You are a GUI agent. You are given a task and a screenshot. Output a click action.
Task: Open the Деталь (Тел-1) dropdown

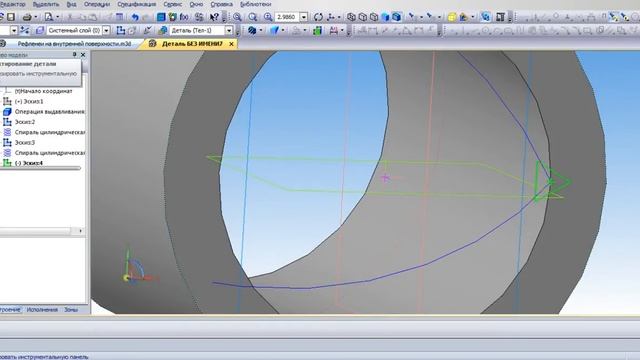[229, 30]
